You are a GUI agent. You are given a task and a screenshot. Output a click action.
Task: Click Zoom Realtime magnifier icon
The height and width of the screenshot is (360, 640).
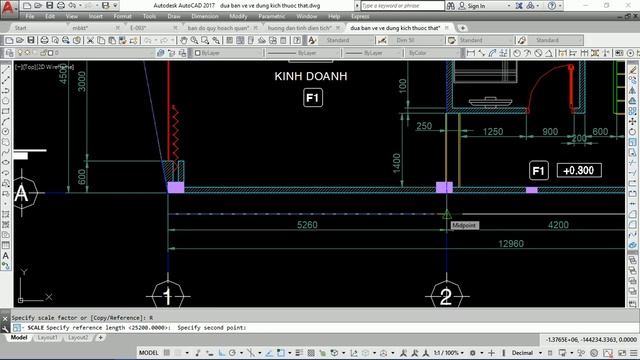coord(194,40)
